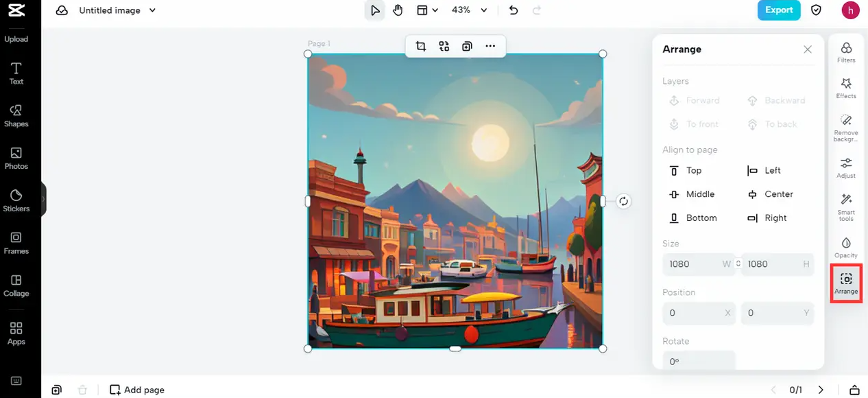Open the Shapes panel
868x398 pixels.
point(16,116)
